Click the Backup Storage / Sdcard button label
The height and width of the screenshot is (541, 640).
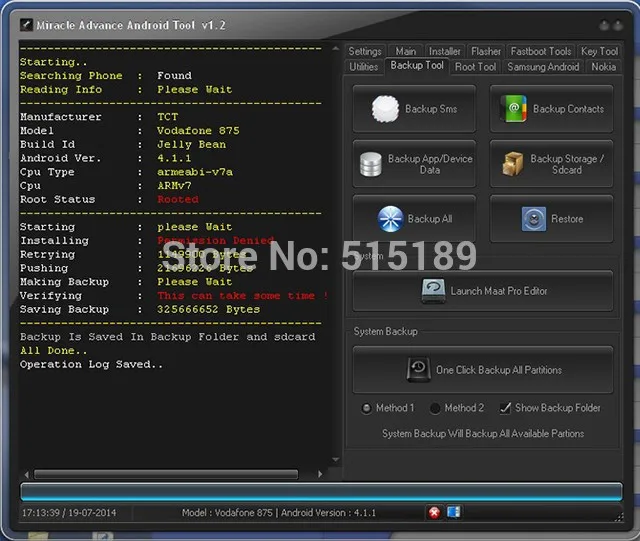click(x=567, y=164)
